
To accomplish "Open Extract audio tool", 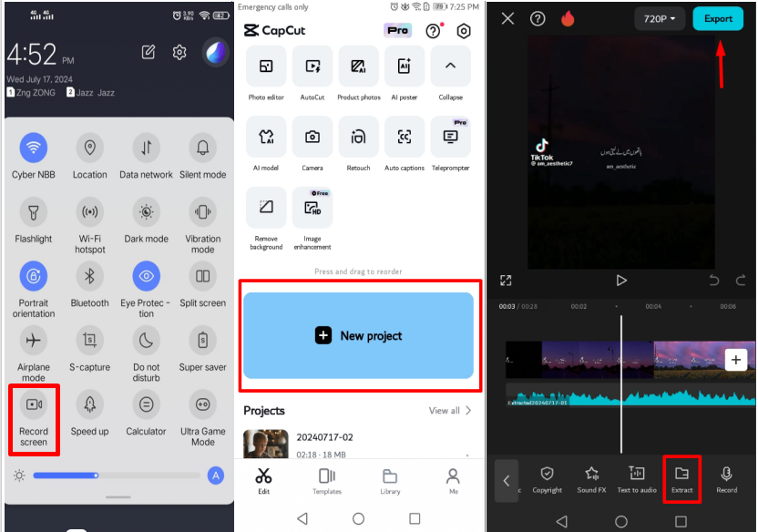I will (681, 479).
